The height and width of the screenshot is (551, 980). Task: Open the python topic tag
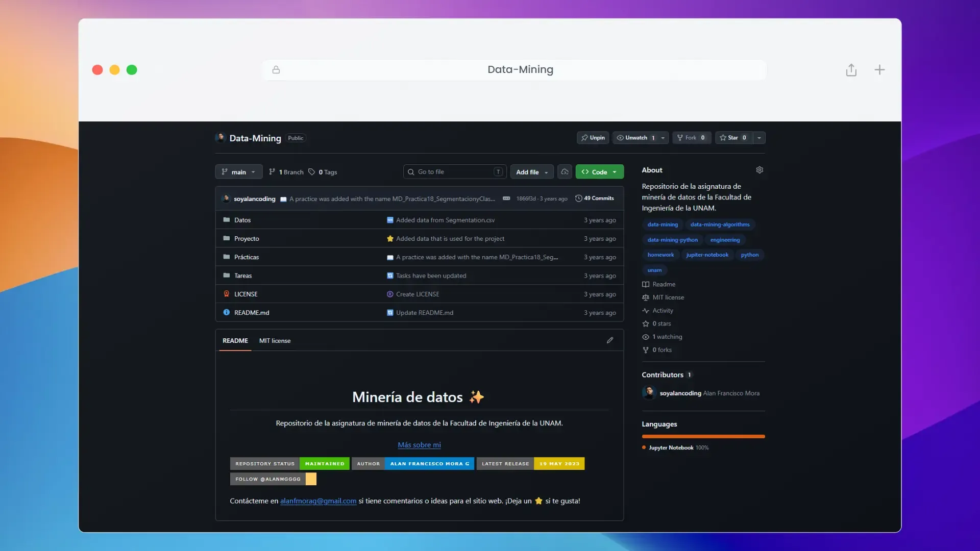[x=749, y=255]
